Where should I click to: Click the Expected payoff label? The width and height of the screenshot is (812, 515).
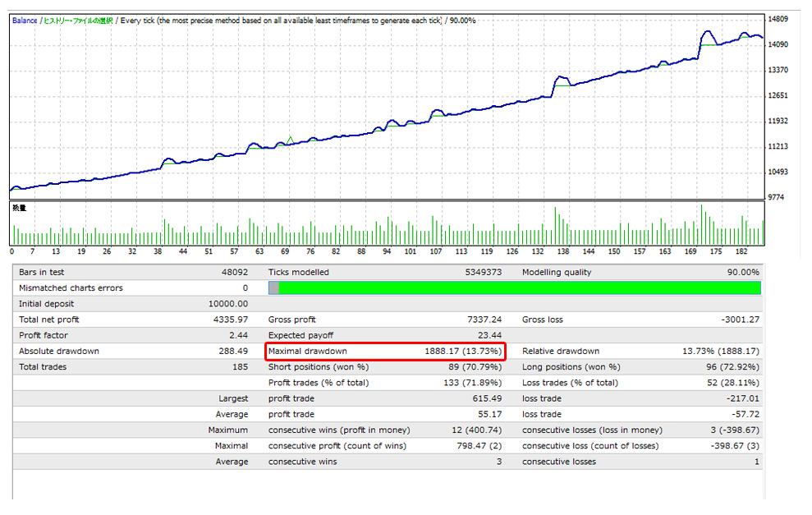[x=300, y=335]
